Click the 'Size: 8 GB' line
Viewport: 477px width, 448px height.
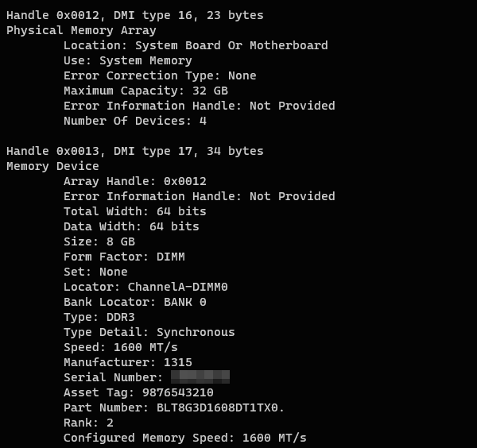[x=99, y=241]
